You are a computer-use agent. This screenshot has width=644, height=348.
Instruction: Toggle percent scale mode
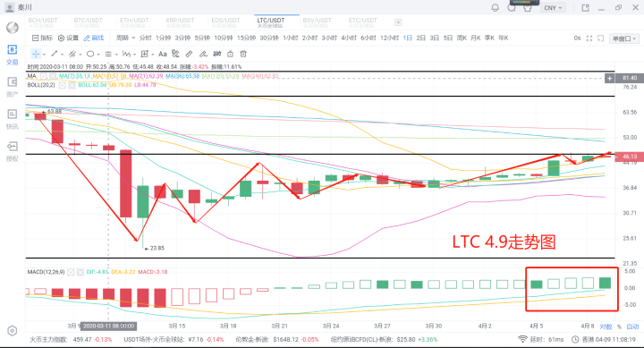pyautogui.click(x=619, y=327)
